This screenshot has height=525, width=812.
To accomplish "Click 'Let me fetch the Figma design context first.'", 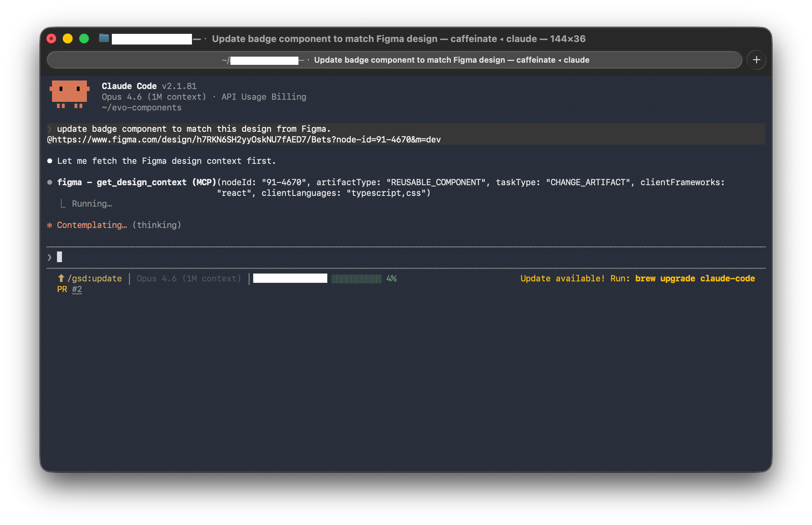I will click(166, 161).
